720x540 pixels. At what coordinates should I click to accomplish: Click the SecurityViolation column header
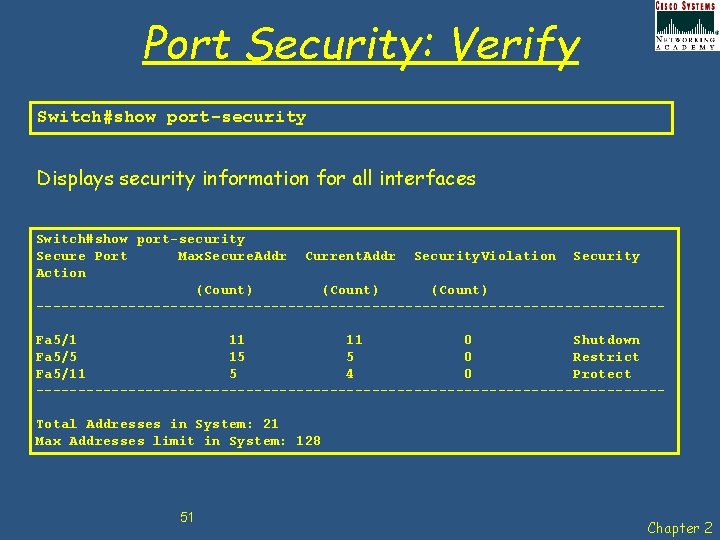point(485,256)
